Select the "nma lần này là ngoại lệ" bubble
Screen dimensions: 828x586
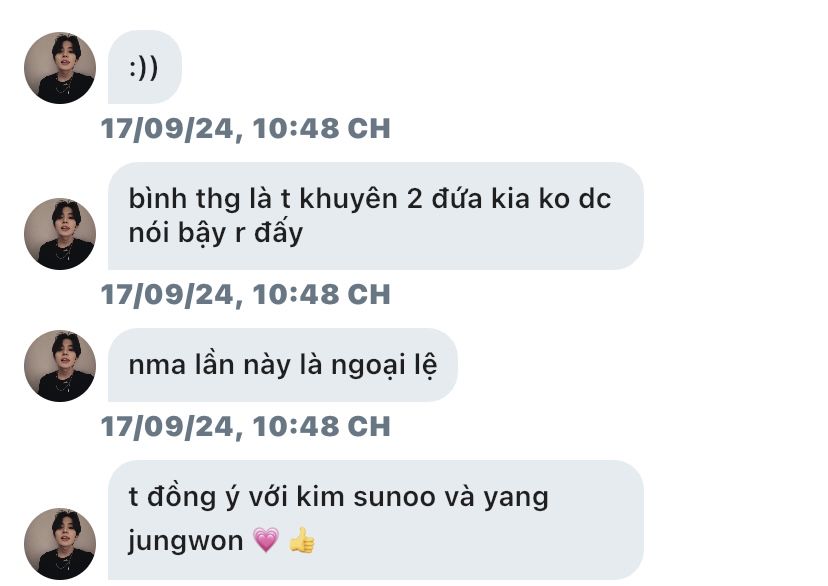coord(283,365)
